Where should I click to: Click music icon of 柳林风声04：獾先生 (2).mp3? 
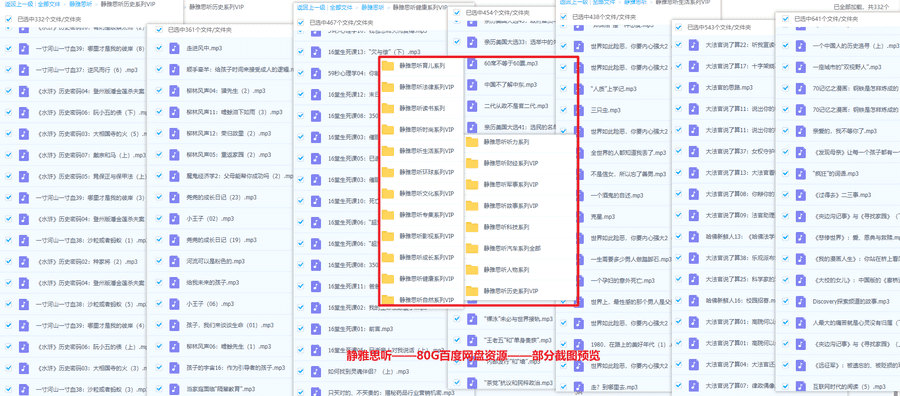(x=174, y=91)
